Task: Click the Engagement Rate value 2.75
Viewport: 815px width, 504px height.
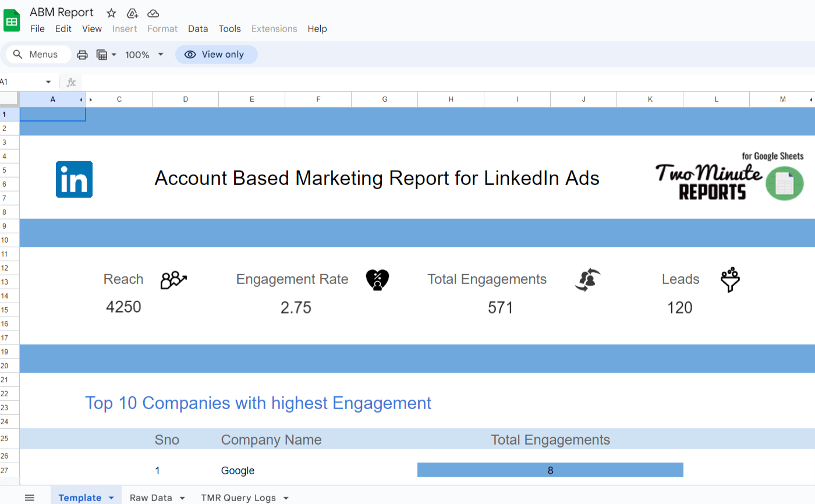Action: (296, 307)
